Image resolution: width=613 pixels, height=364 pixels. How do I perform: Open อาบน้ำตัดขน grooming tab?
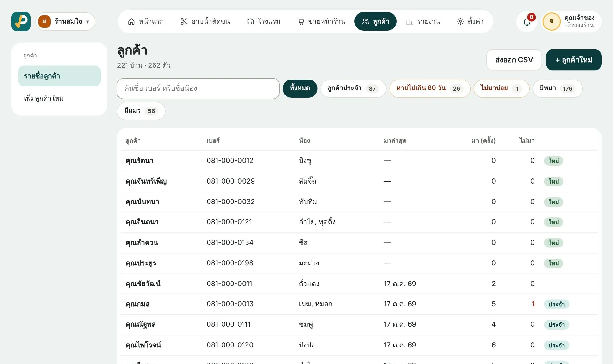[x=205, y=21]
